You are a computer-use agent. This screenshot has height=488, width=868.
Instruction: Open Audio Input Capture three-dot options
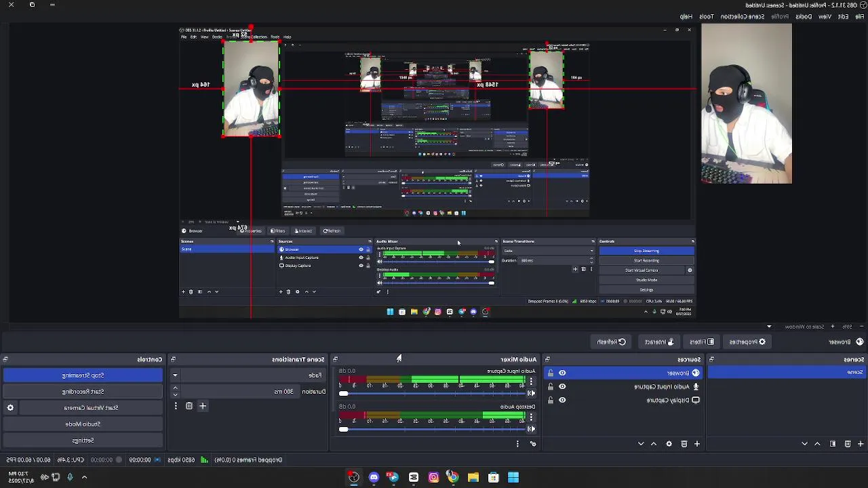531,382
